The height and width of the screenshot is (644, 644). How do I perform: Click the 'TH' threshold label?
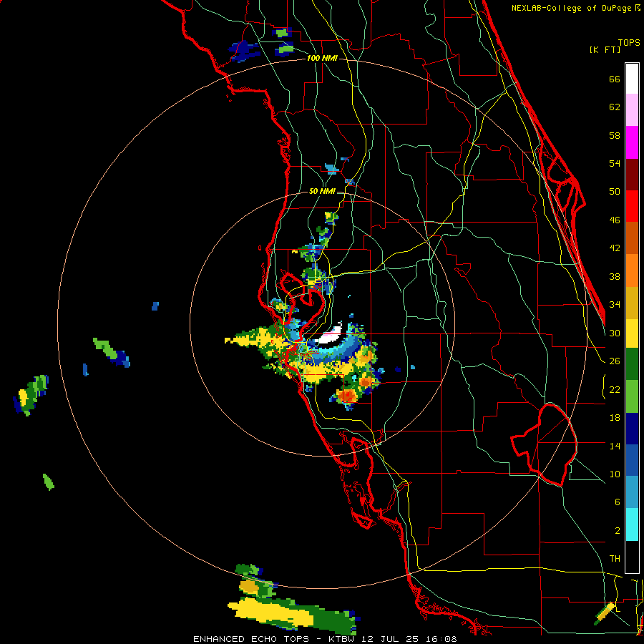coord(615,559)
